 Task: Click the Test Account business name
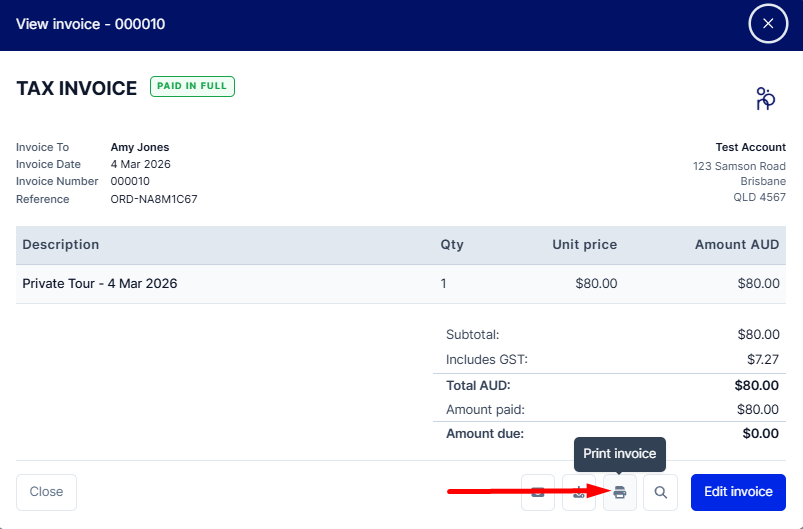tap(750, 147)
